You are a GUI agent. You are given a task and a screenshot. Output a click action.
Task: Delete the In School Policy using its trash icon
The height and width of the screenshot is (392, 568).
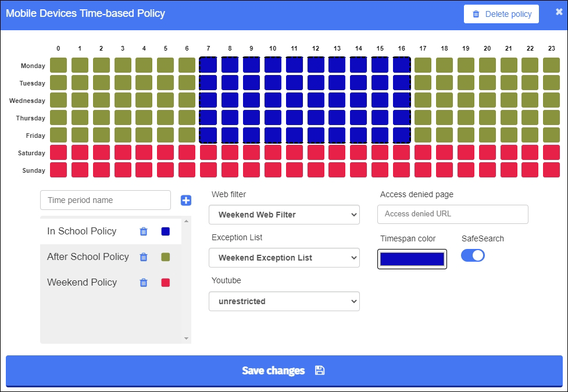click(x=143, y=231)
